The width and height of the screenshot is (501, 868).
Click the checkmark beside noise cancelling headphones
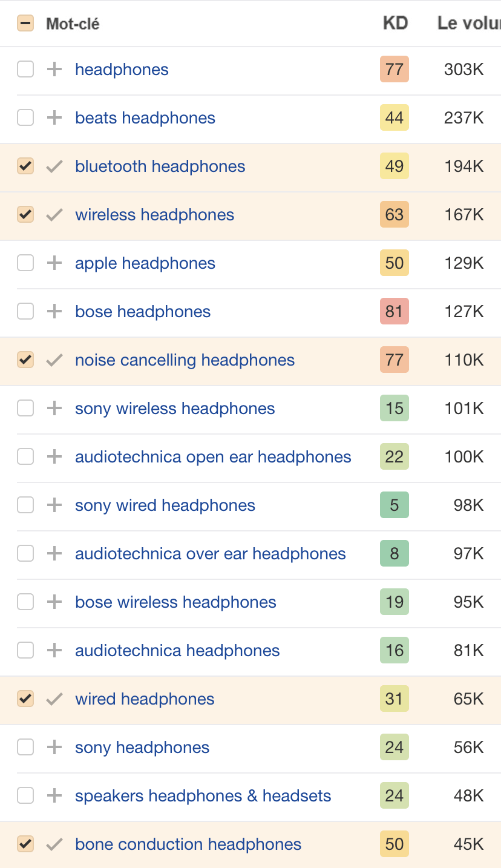54,360
